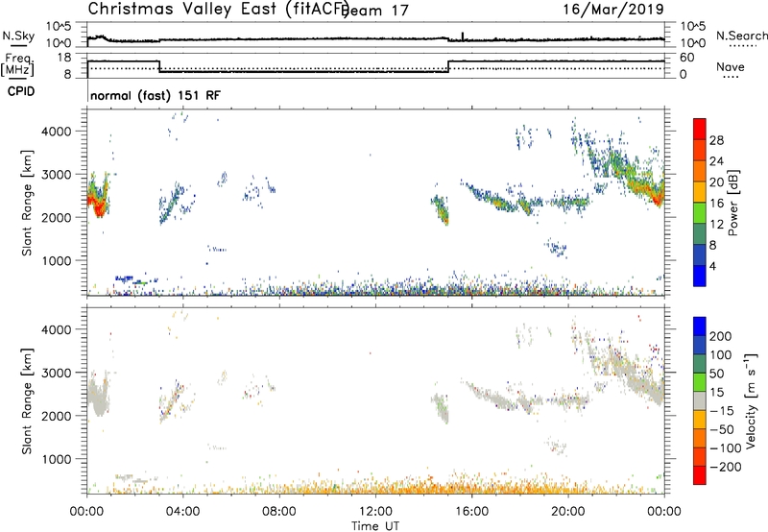This screenshot has width=768, height=532.
Task: Click the gray segment of velocity colorbar
Action: 700,401
